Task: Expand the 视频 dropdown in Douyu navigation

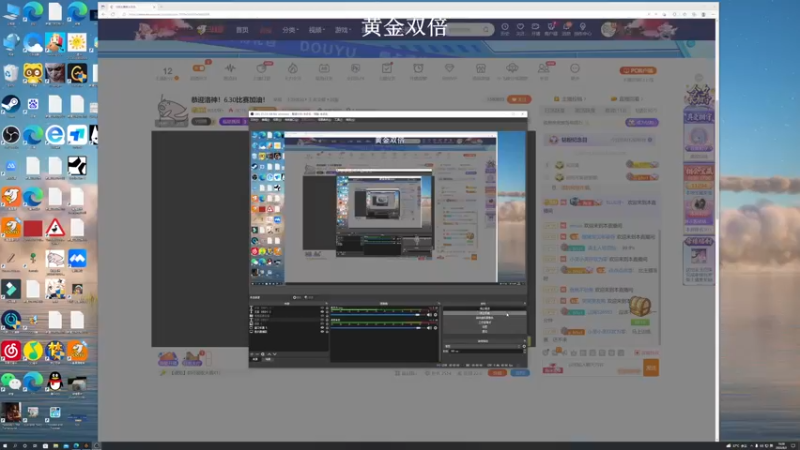Action: 316,30
